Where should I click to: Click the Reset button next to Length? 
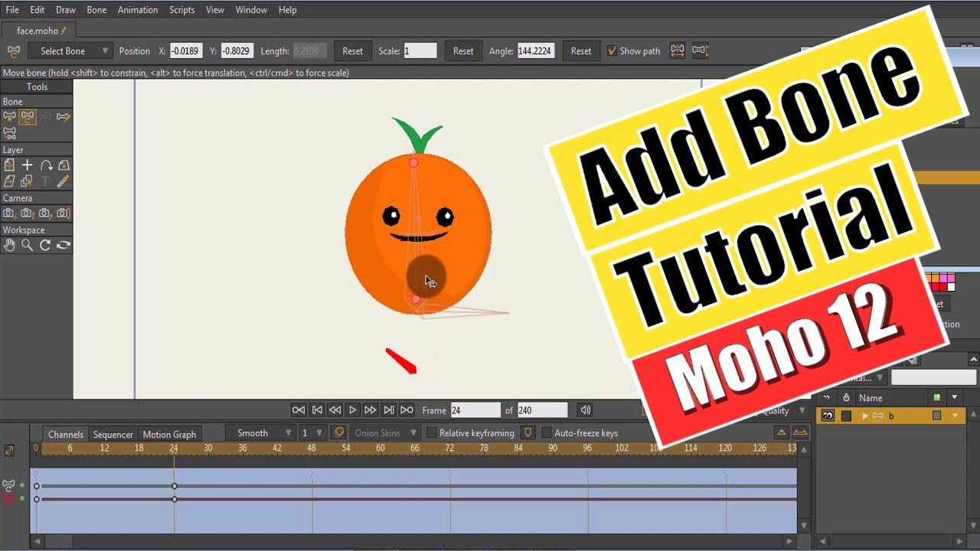(x=353, y=51)
